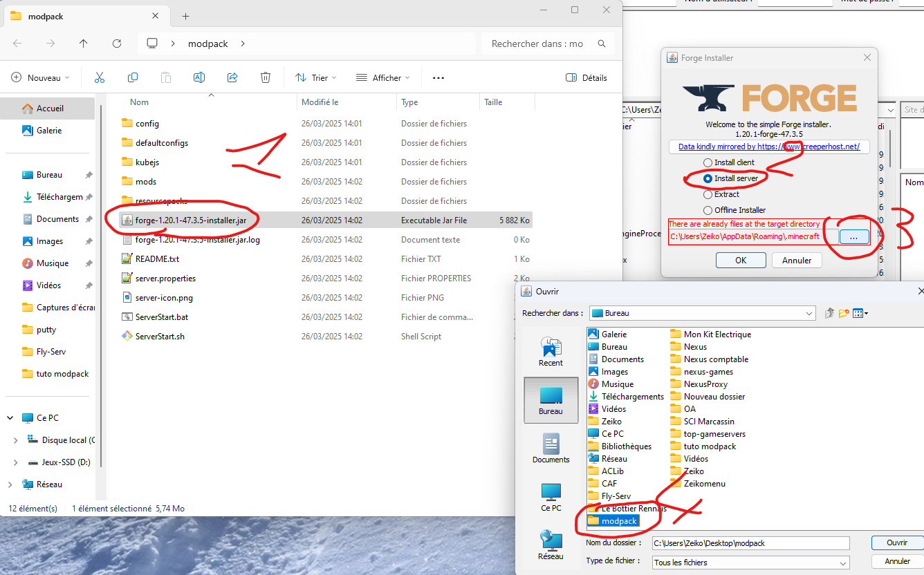Click the Back arrow in Explorer

click(17, 44)
